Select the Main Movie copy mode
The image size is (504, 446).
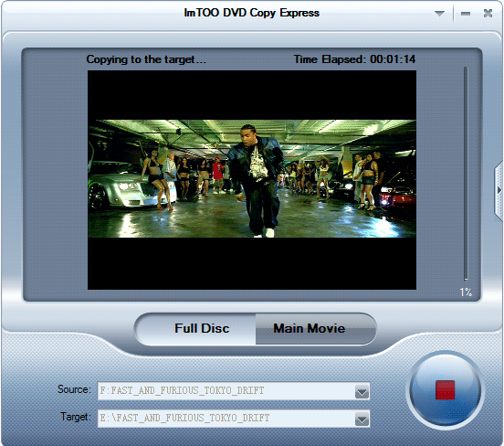[316, 328]
